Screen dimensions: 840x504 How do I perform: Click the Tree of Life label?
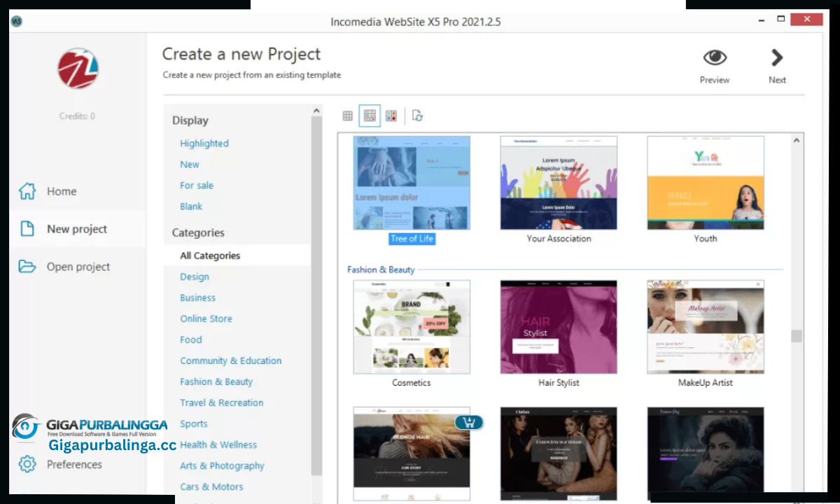pos(412,239)
